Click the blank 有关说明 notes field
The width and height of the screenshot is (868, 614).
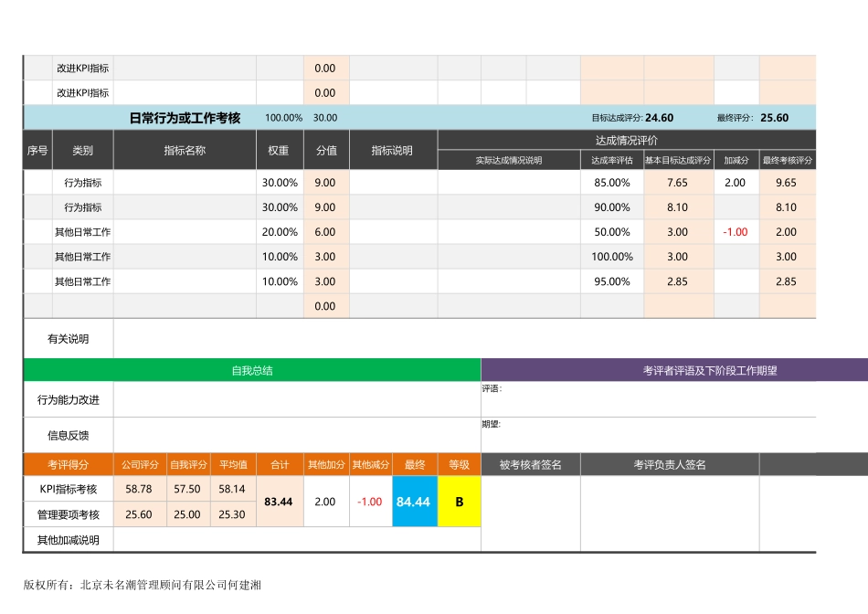tap(464, 339)
